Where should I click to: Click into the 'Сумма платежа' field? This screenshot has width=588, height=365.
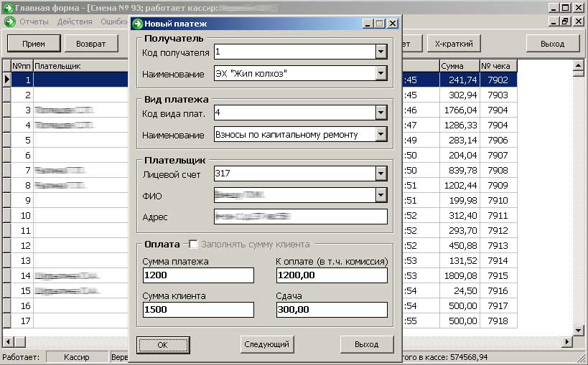coord(198,276)
